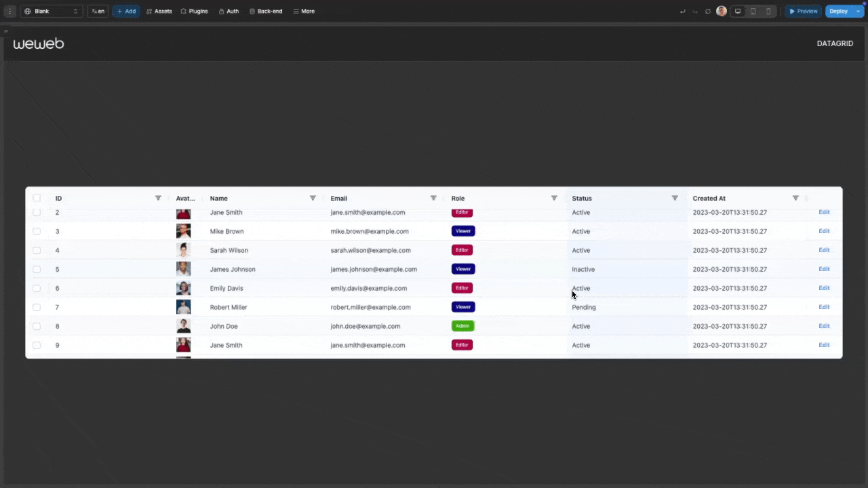Click the Preview button
Image resolution: width=868 pixels, height=488 pixels.
803,12
